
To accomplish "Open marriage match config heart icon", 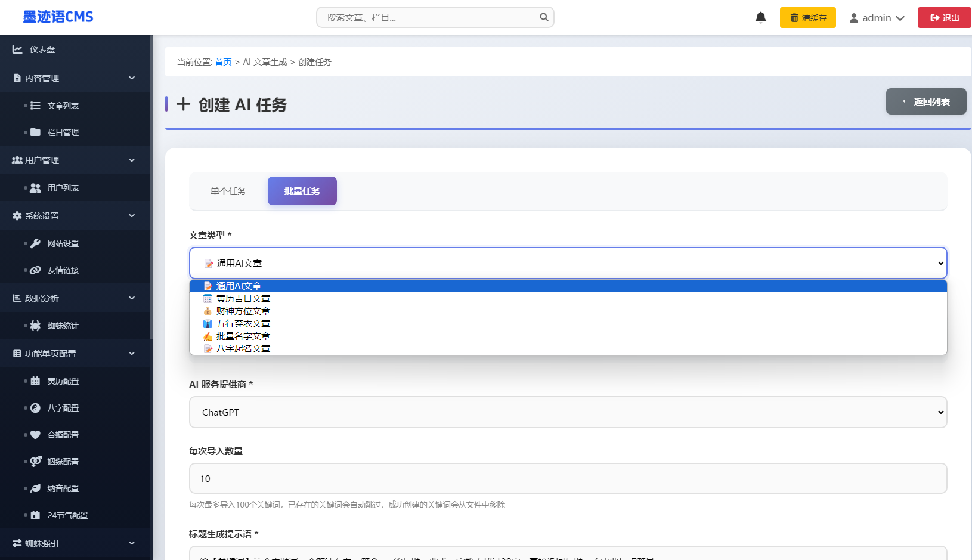I will [x=35, y=435].
